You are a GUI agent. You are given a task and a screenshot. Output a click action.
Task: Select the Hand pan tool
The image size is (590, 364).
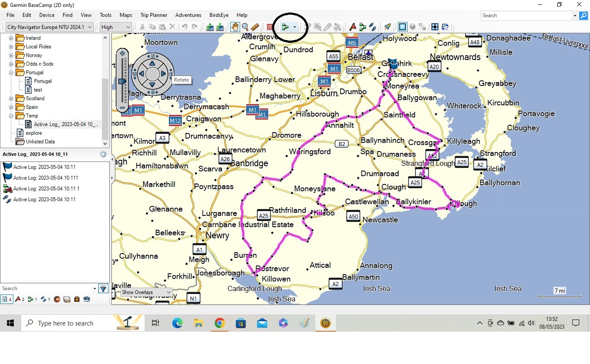[235, 27]
